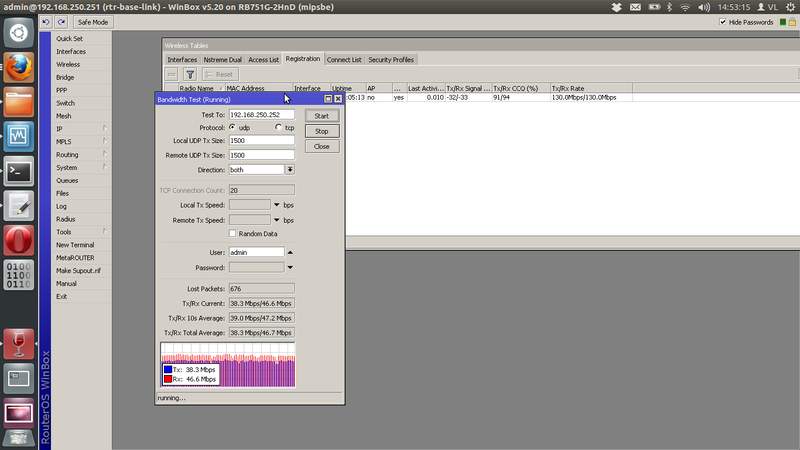Click the blue Tx legend color swatch

pos(167,369)
